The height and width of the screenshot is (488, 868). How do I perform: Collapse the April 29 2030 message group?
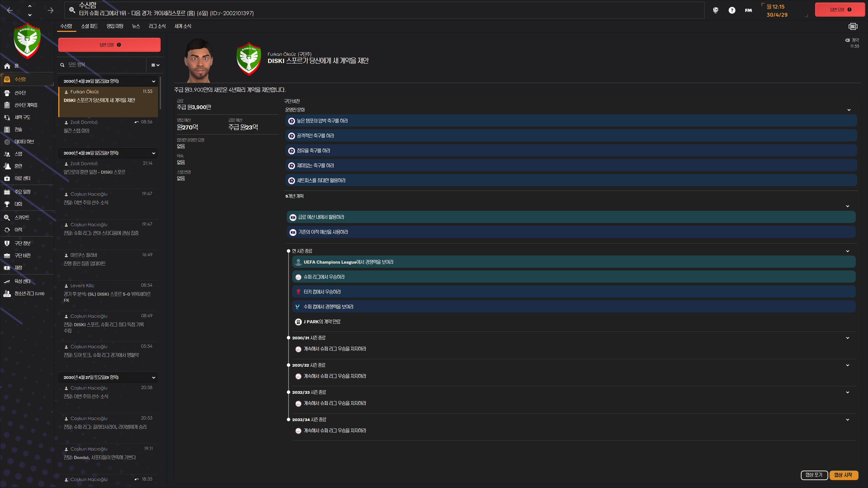coord(154,81)
